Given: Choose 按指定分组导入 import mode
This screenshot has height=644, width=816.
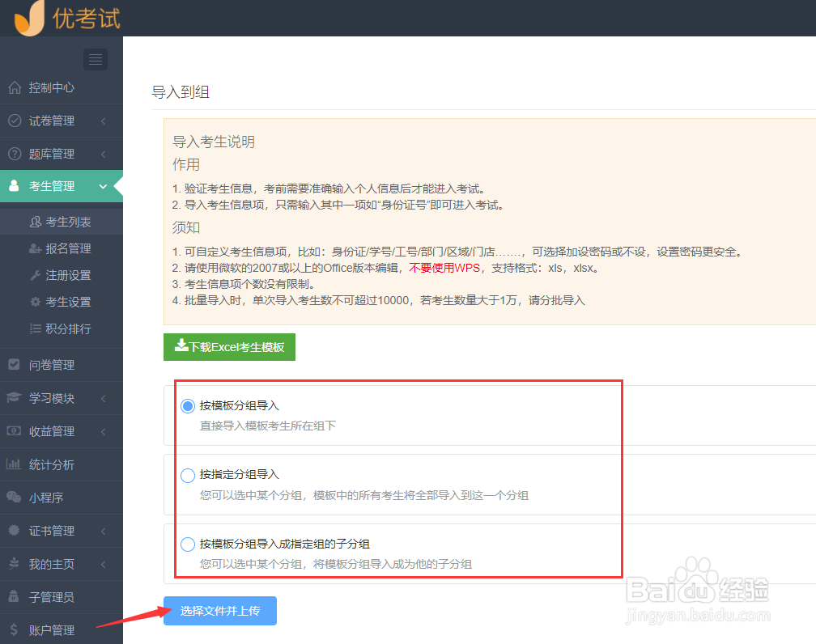Looking at the screenshot, I should tap(187, 476).
